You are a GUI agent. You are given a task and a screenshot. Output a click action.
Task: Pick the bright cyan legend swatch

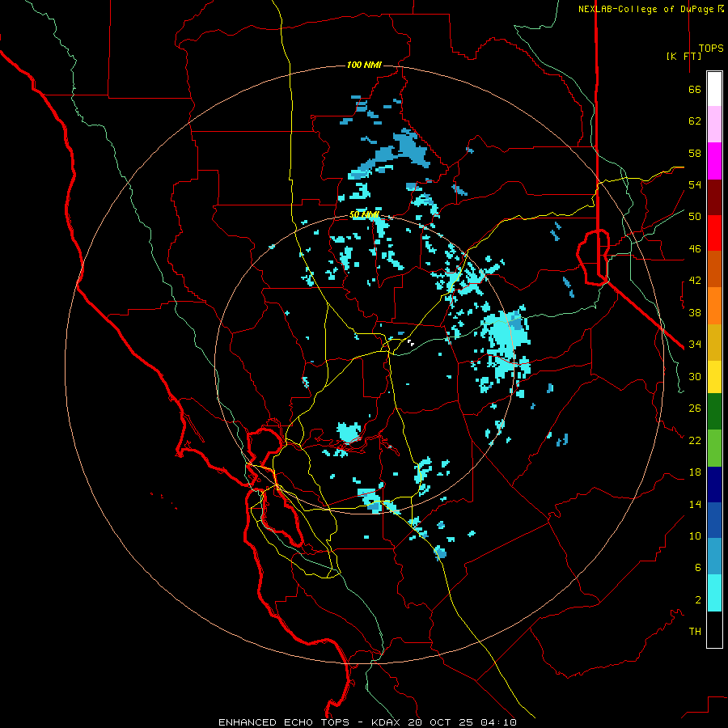[714, 593]
